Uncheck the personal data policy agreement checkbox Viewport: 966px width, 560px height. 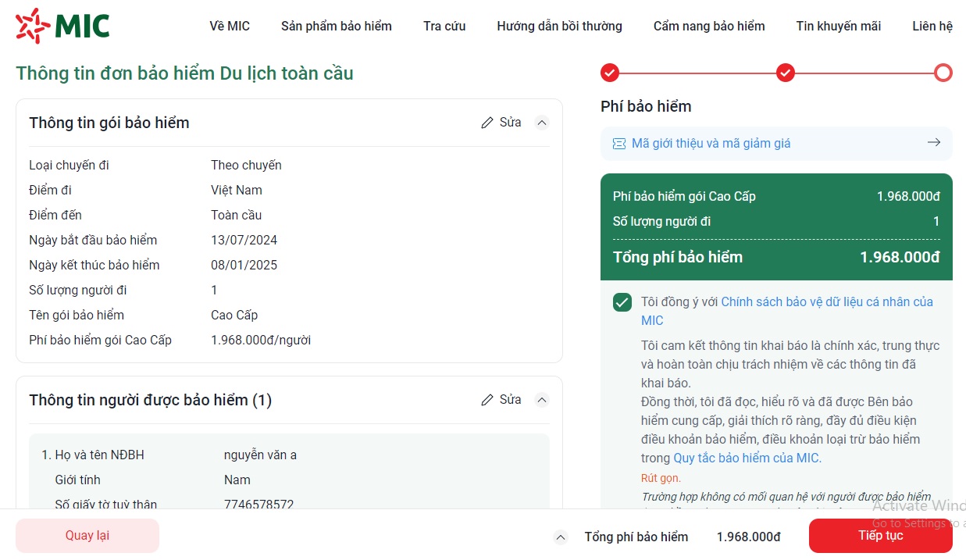coord(622,302)
